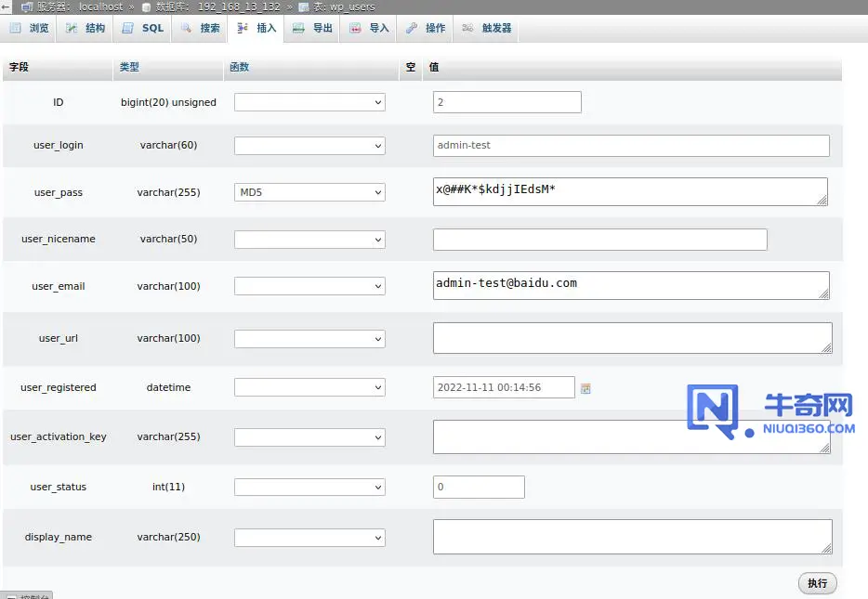Open the 结构 (Structure) tab
The height and width of the screenshot is (599, 868).
point(85,28)
